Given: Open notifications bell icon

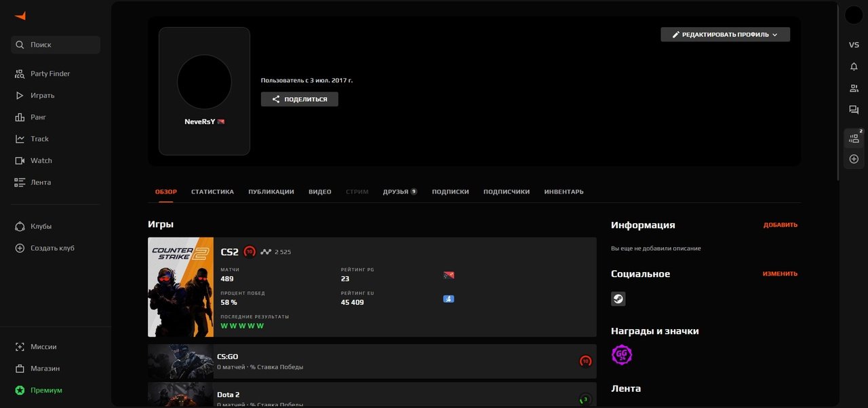Looking at the screenshot, I should click(x=854, y=67).
